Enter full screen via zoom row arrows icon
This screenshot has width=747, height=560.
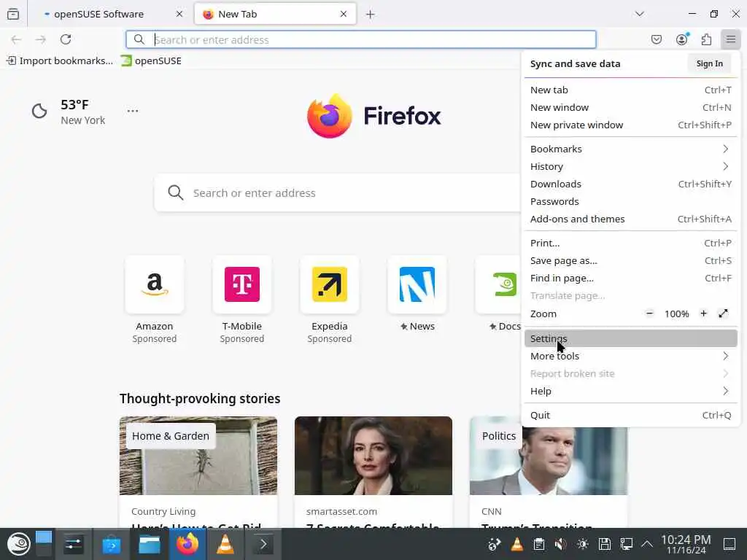pyautogui.click(x=723, y=314)
